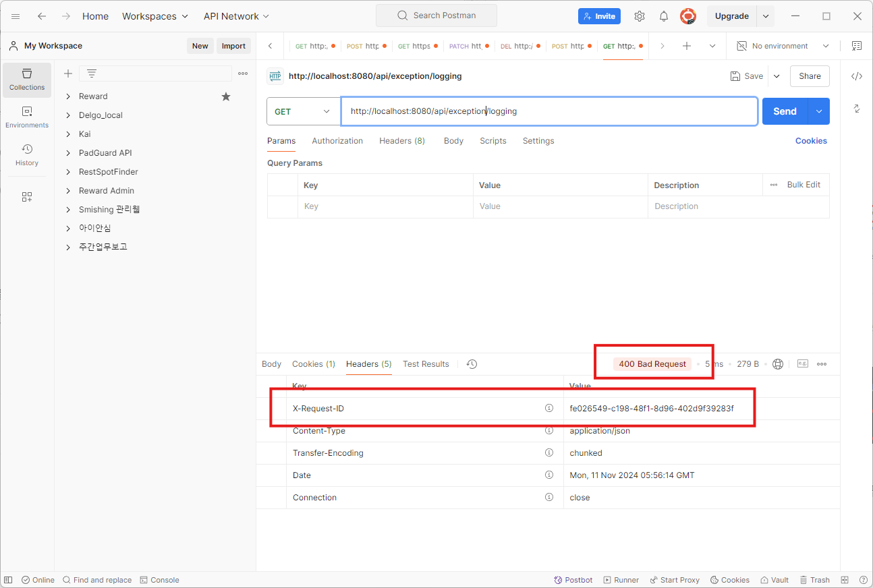Switch to the Scripts tab

point(493,141)
